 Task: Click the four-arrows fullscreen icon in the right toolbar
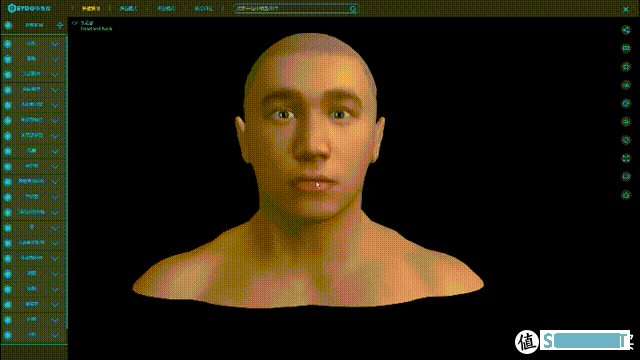pos(626,158)
